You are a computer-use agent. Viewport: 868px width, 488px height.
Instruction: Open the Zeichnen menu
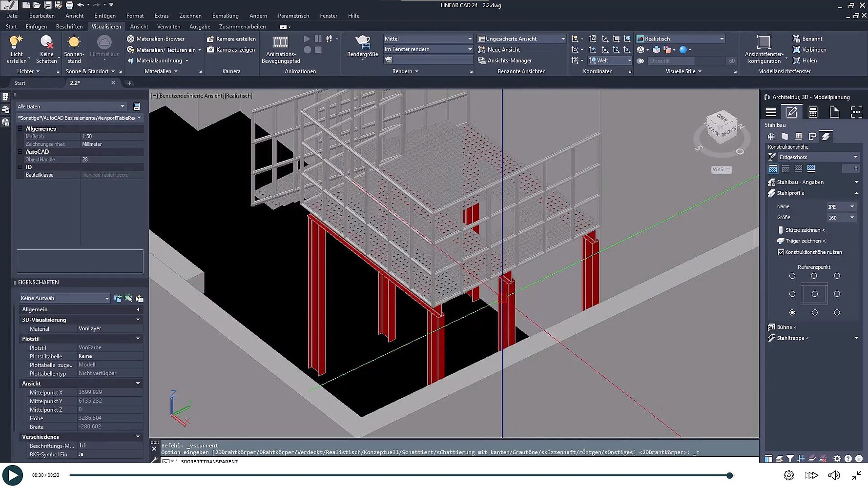190,16
